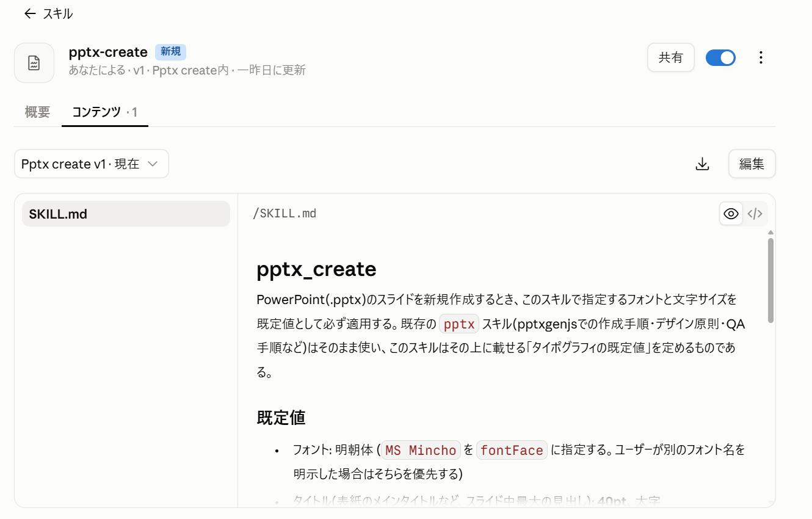Show raw source code view
The width and height of the screenshot is (812, 519).
pyautogui.click(x=755, y=214)
